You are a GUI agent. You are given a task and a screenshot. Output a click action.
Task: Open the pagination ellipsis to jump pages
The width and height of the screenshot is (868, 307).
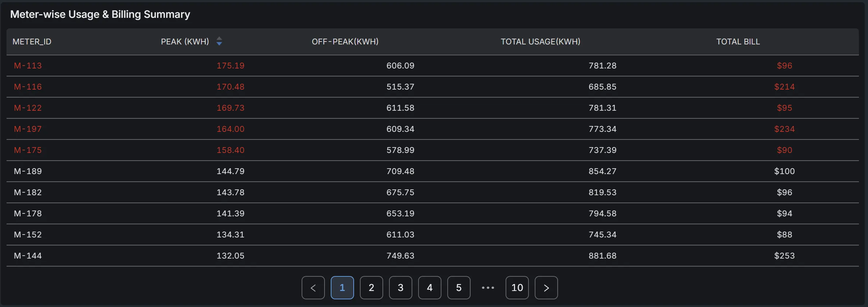tap(488, 288)
